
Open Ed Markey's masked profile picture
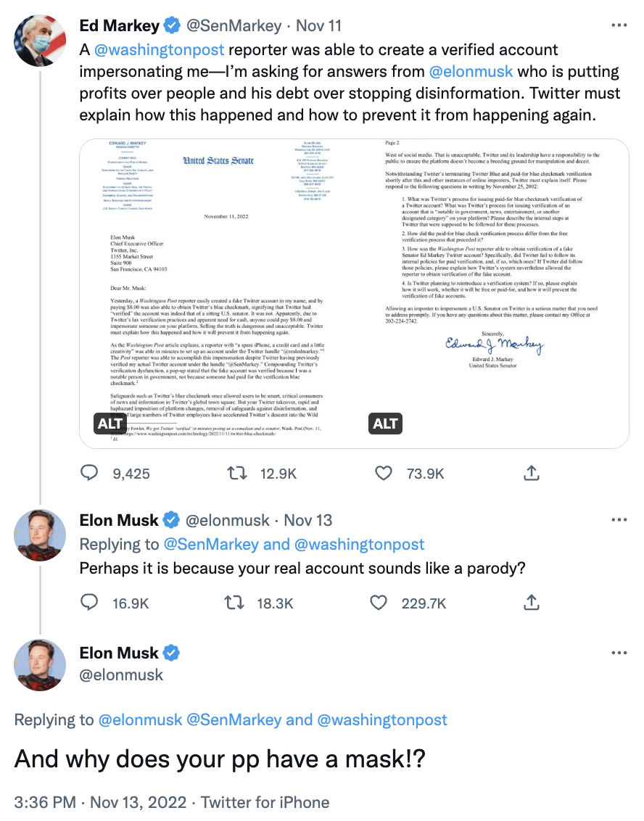(x=40, y=41)
